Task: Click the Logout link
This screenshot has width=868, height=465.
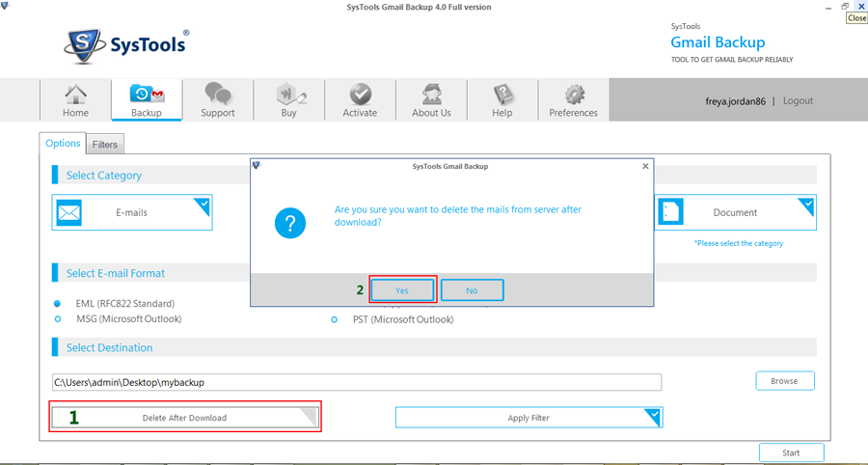Action: coord(798,100)
